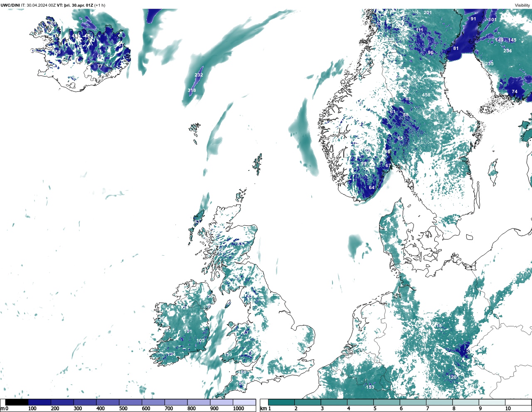The width and height of the screenshot is (532, 412).
Task: Select the 900 m legend swatch
Action: [221, 402]
